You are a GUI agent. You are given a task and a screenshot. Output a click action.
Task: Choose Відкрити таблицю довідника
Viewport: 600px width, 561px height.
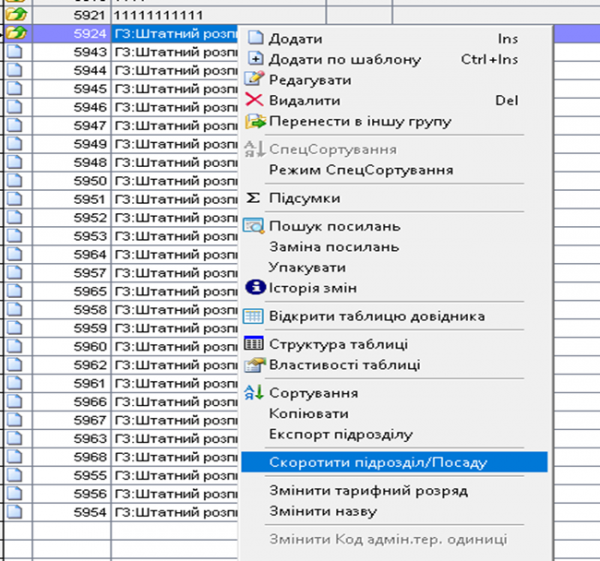(376, 316)
